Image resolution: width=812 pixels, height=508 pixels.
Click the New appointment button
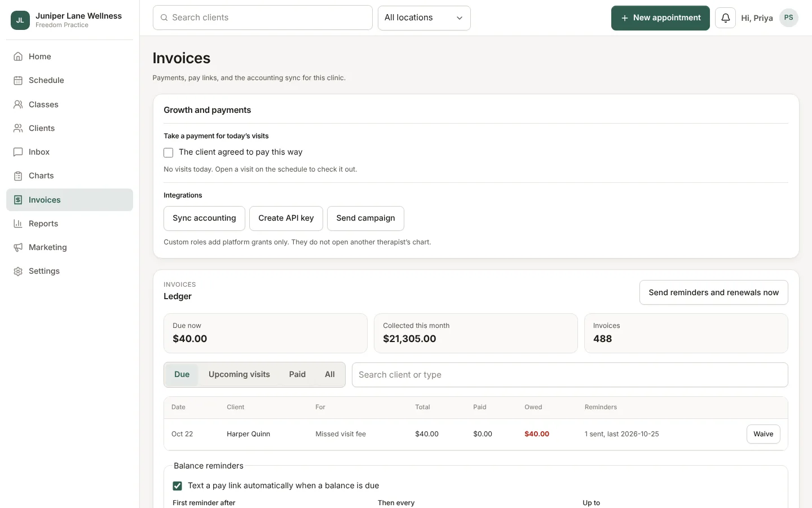click(x=660, y=18)
